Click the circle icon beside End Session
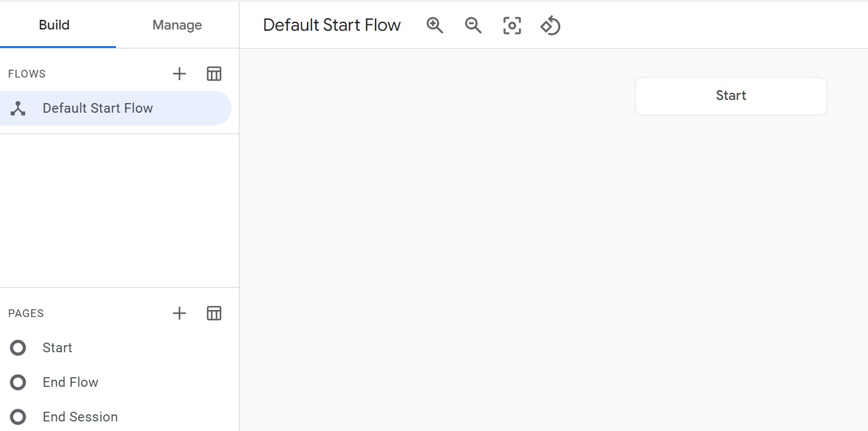 click(18, 417)
